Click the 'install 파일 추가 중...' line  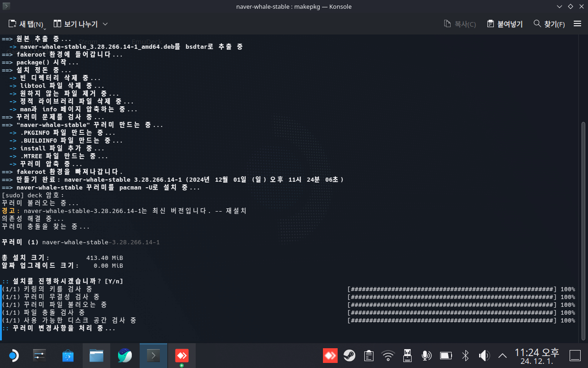(57, 148)
